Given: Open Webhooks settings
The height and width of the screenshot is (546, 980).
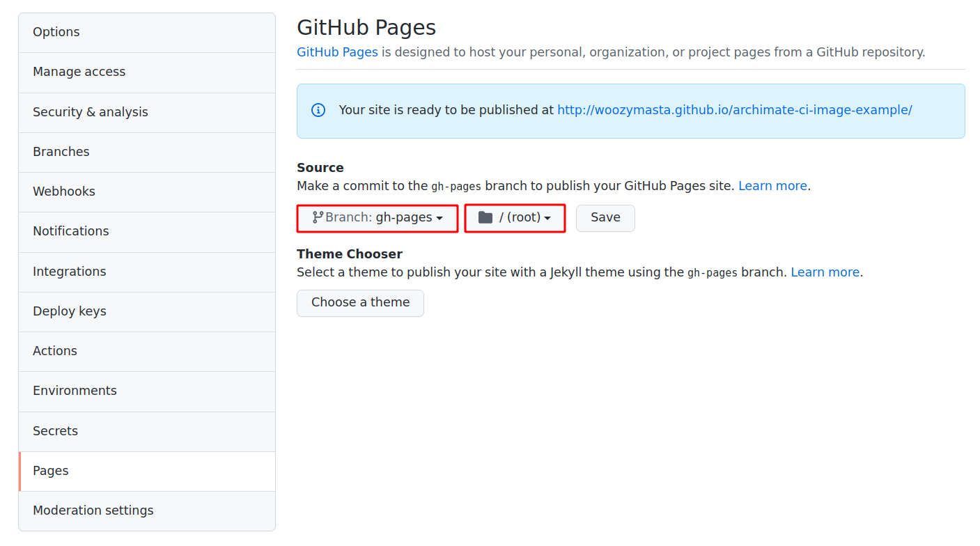Looking at the screenshot, I should click(147, 192).
